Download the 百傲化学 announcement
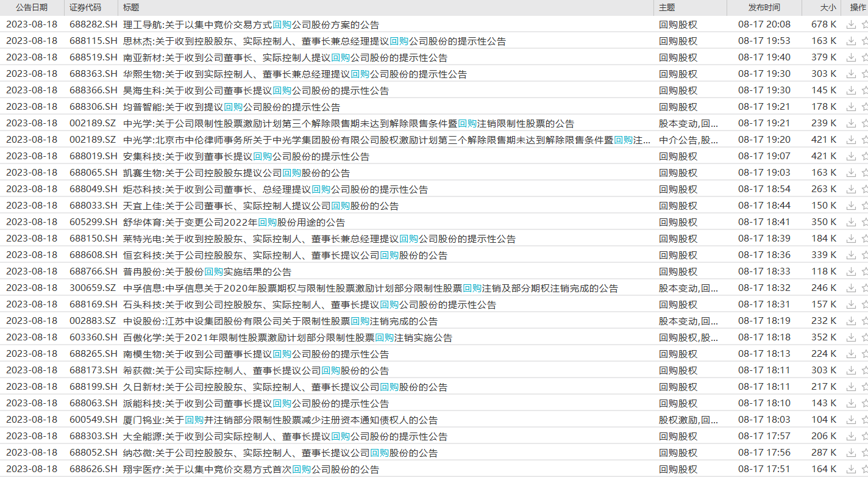This screenshot has height=477, width=868. coord(851,337)
